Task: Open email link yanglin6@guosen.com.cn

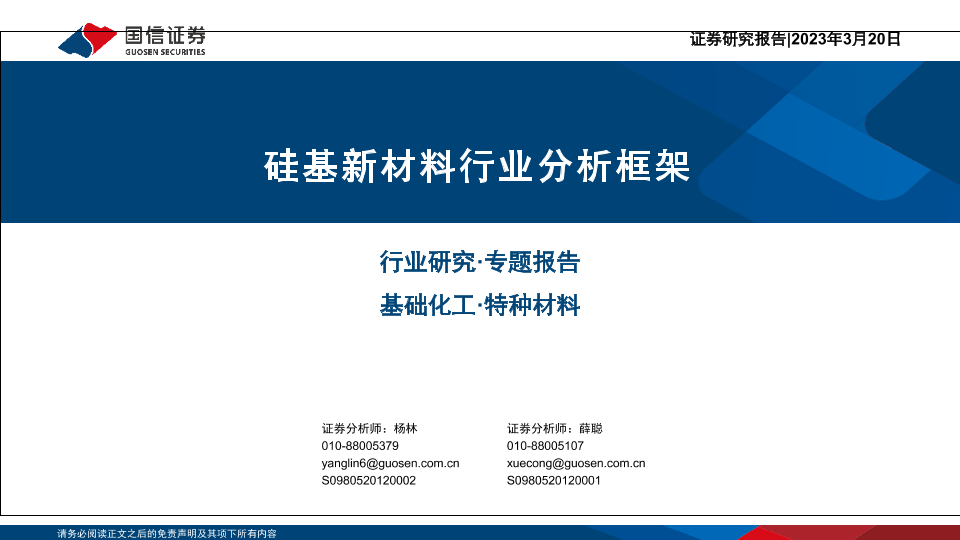Action: (390, 464)
